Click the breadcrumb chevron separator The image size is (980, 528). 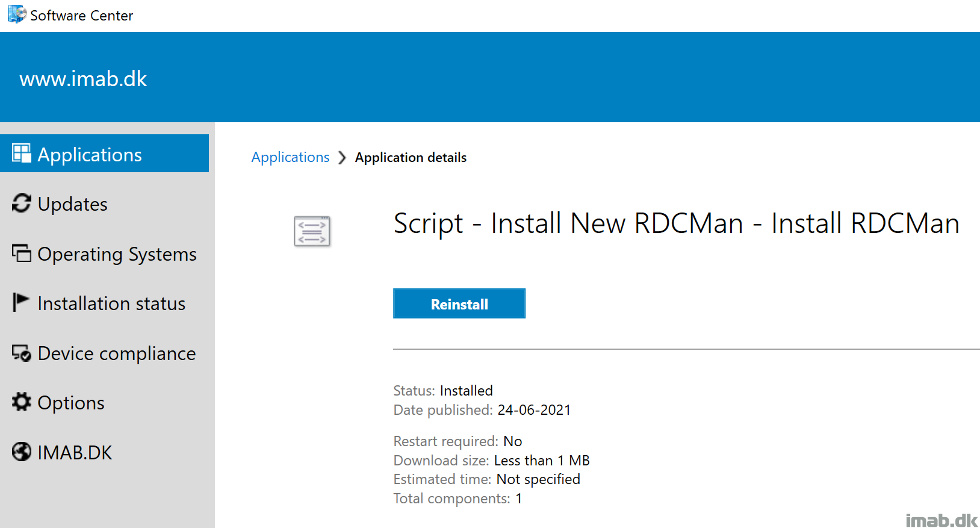[342, 158]
